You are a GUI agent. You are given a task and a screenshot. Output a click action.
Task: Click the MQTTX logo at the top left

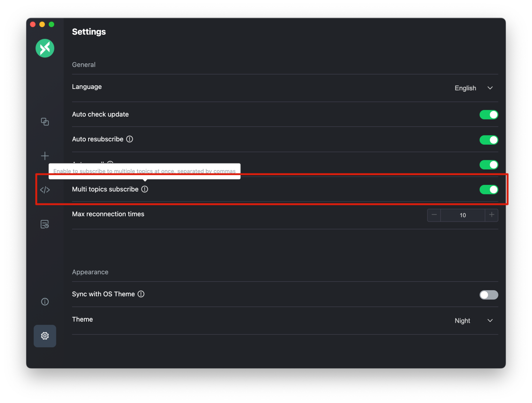(45, 48)
